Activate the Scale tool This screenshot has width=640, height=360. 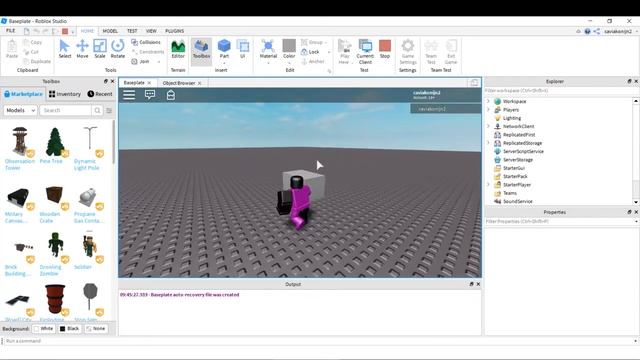click(100, 49)
